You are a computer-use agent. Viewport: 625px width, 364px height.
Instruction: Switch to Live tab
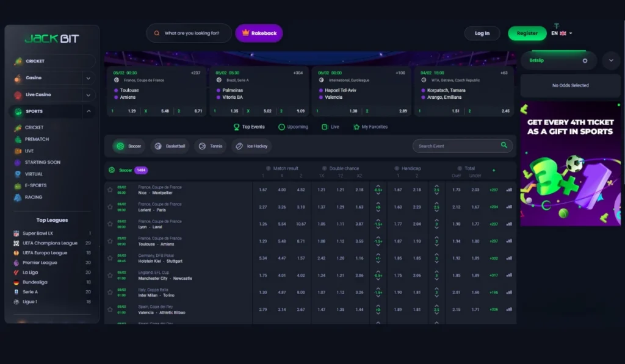330,127
